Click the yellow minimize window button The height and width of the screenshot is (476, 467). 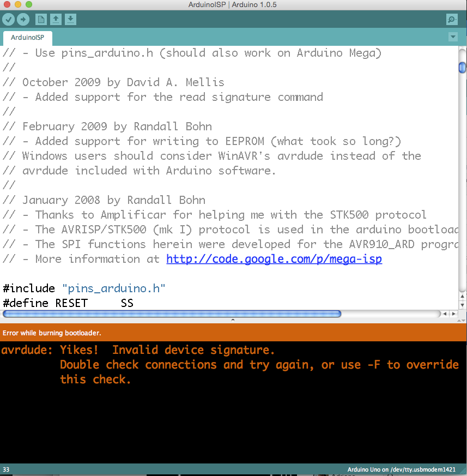click(18, 4)
